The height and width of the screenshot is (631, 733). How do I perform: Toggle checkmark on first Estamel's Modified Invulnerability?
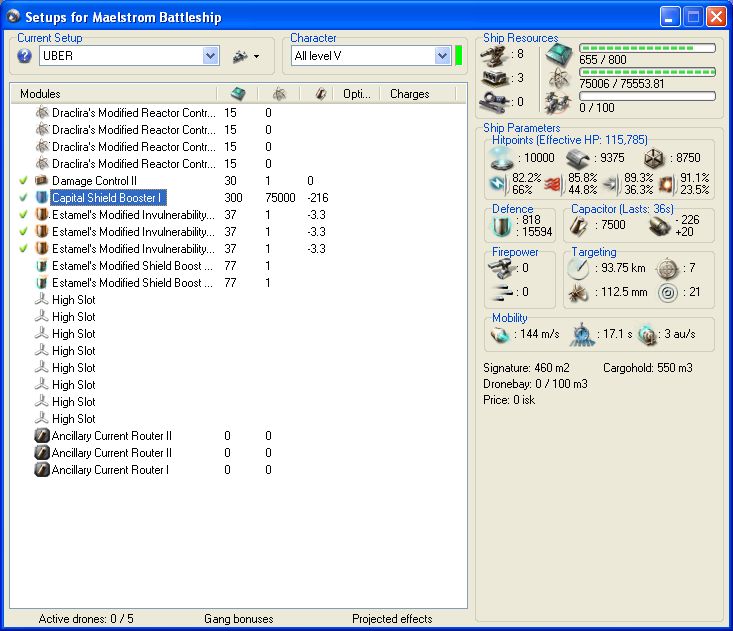tap(23, 215)
